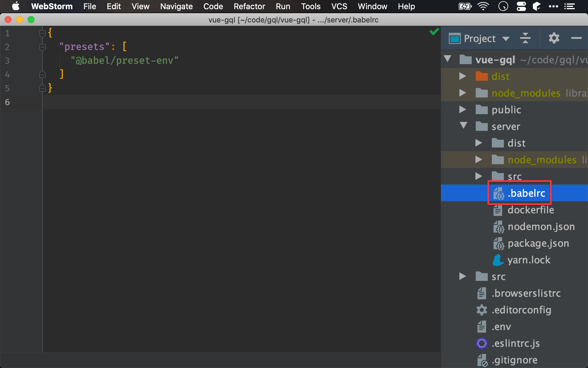Viewport: 588px width, 368px height.
Task: Click the .env file icon
Action: tap(481, 327)
